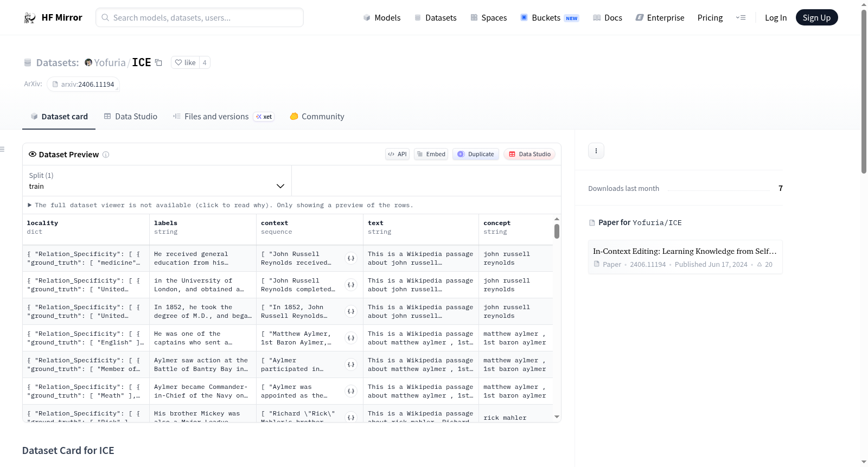This screenshot has height=467, width=868.
Task: Expand context cell for John Russell Reynolds received
Action: point(351,258)
